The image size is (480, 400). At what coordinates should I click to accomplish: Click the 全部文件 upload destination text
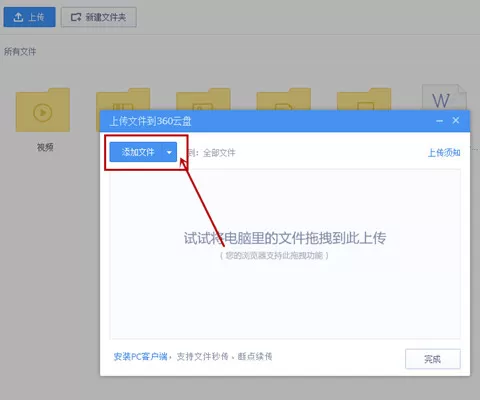(219, 153)
